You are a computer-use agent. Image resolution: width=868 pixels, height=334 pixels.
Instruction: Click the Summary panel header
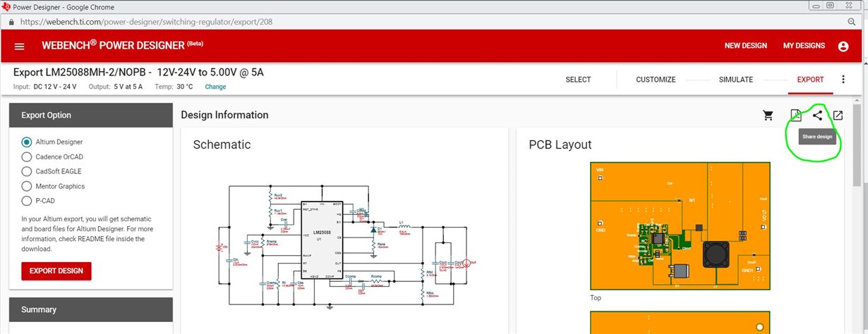pos(90,310)
